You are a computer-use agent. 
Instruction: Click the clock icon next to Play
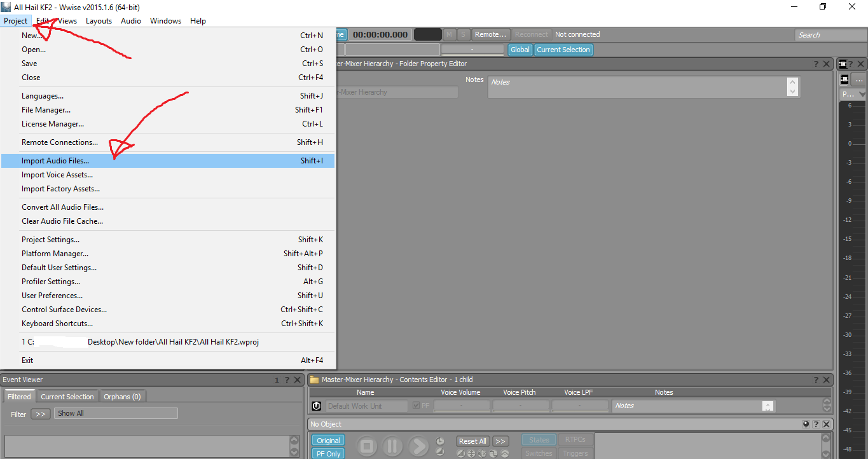(x=440, y=441)
